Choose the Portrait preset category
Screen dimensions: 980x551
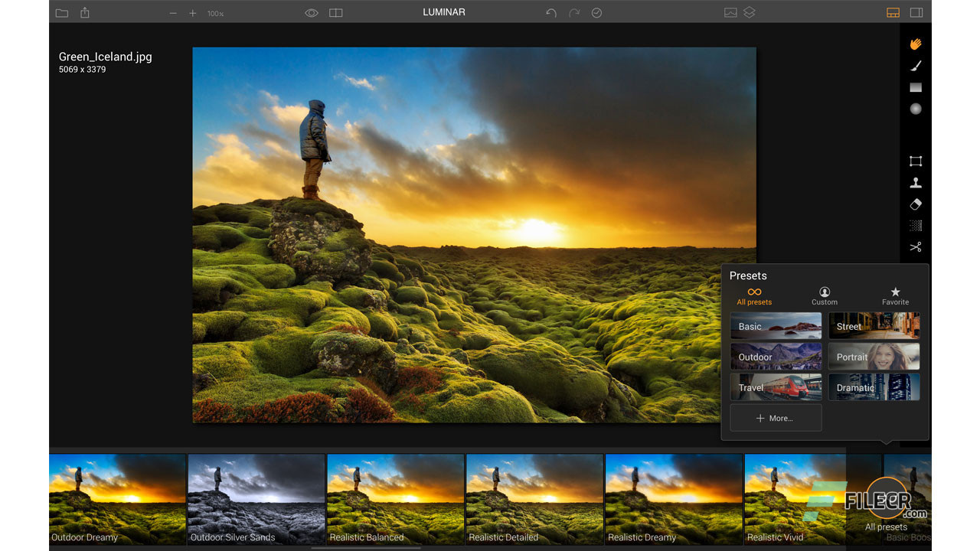click(874, 357)
